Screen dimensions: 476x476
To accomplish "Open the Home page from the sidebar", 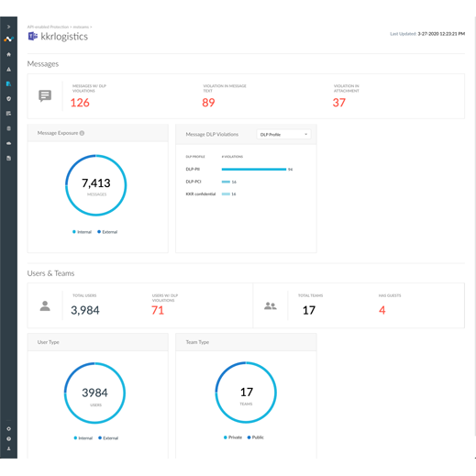I will coord(8,54).
